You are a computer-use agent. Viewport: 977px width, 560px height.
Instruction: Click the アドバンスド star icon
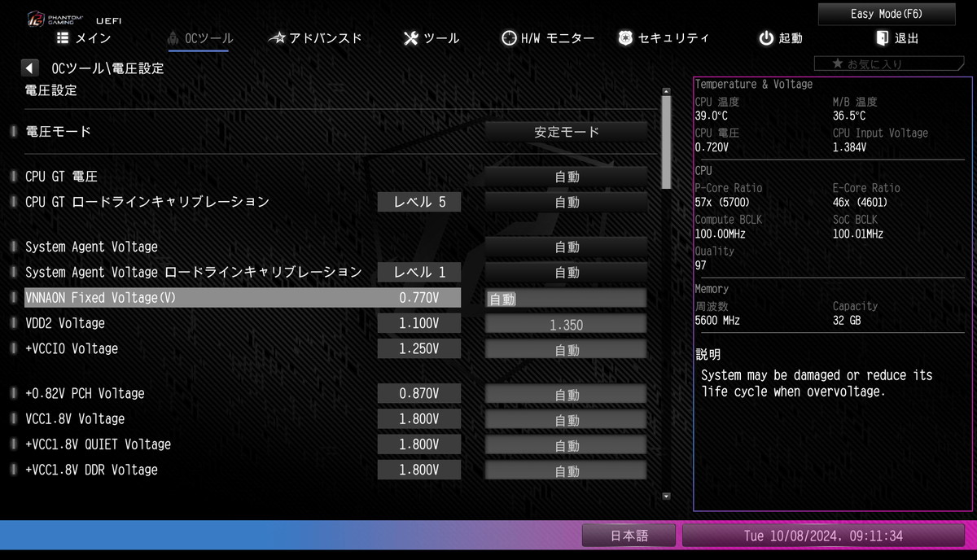tap(277, 38)
